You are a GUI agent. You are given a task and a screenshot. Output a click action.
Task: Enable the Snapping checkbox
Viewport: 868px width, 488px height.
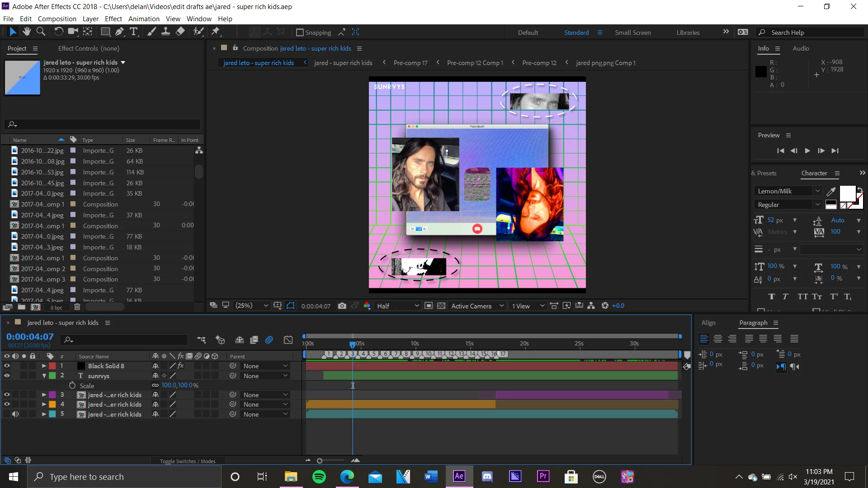[299, 33]
